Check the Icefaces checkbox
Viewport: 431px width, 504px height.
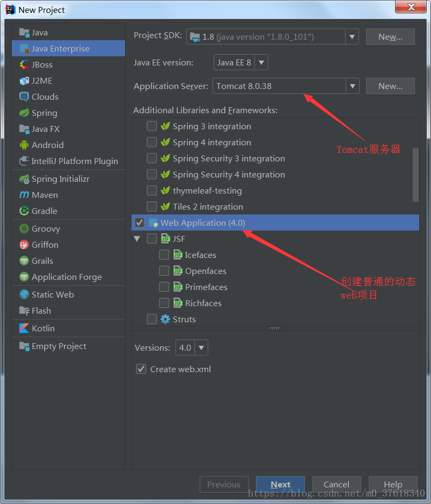pos(164,255)
